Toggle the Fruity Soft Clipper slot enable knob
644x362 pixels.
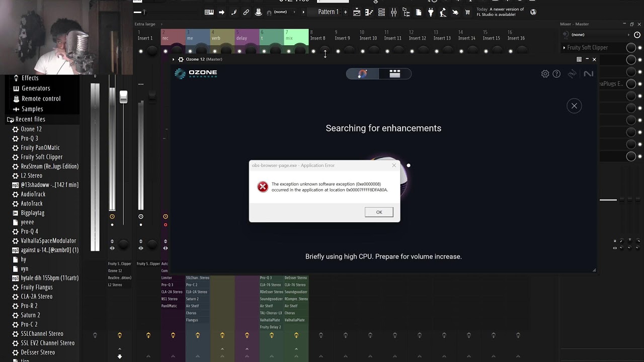631,47
